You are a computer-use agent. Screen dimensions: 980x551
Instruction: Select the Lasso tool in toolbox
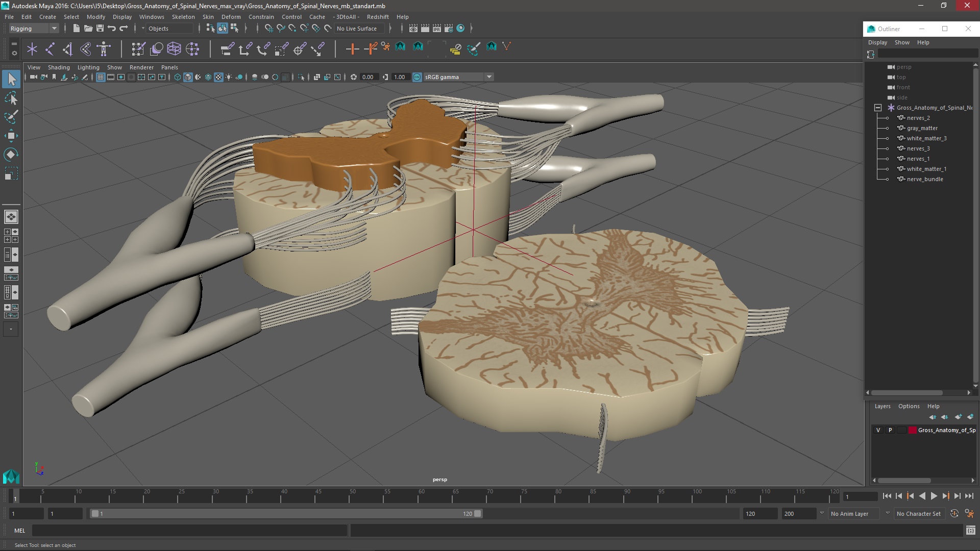click(11, 98)
